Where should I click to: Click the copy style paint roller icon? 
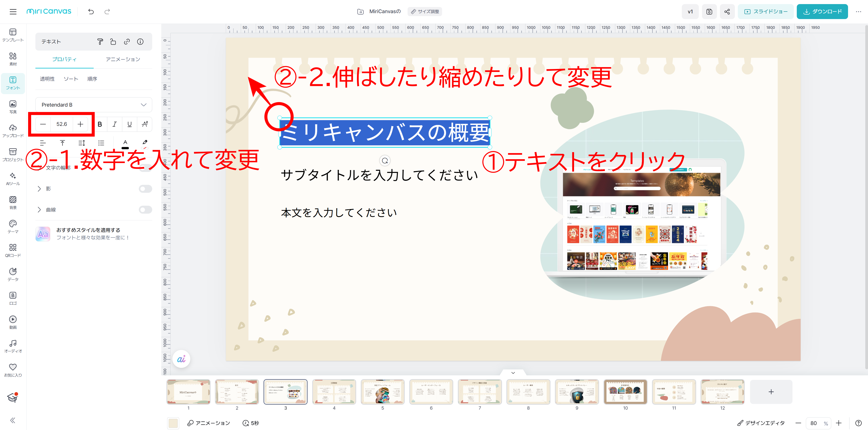100,42
